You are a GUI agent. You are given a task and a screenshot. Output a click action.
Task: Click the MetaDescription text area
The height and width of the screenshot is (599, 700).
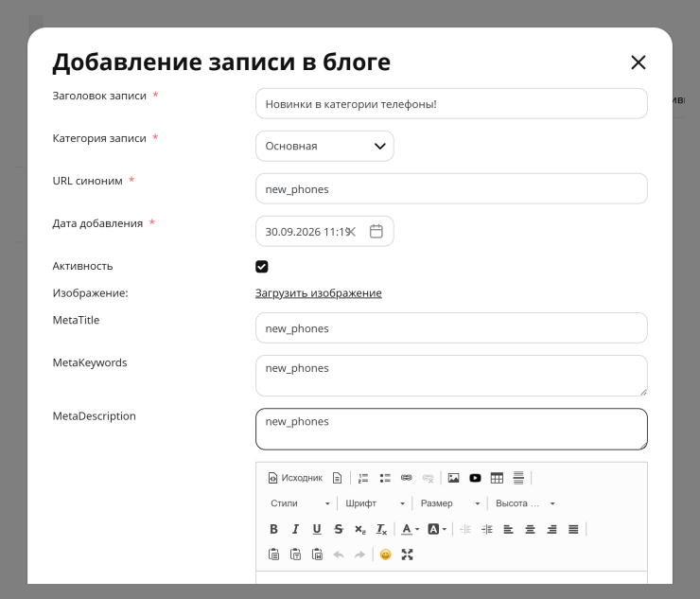(451, 430)
